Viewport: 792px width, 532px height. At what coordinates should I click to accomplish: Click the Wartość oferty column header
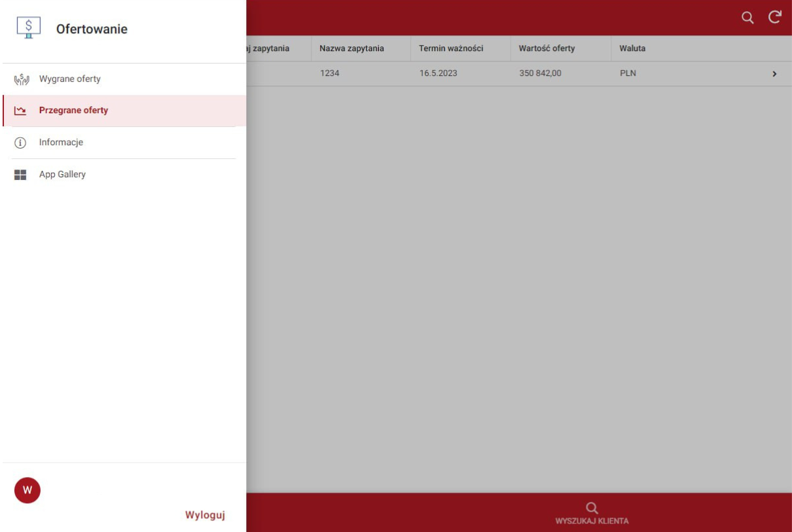click(547, 48)
